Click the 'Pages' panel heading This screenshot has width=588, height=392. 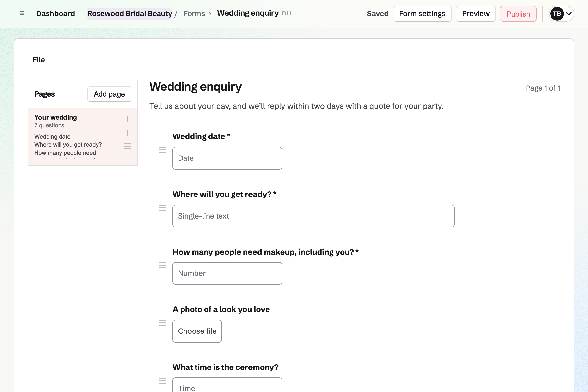coord(45,94)
